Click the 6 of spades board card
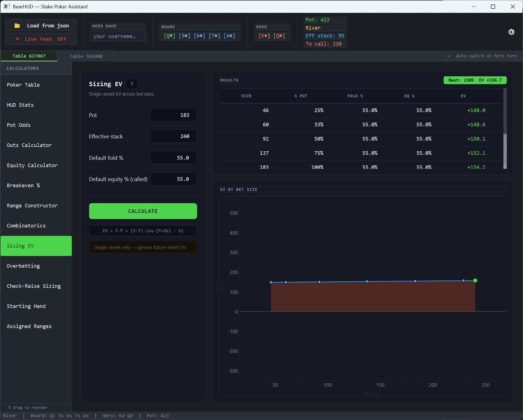 [x=199, y=36]
